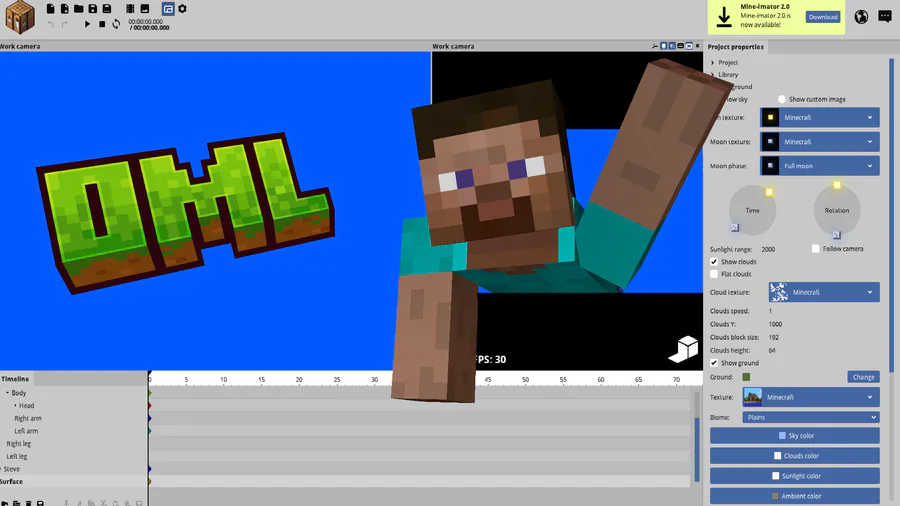Image resolution: width=900 pixels, height=506 pixels.
Task: Toggle the view window overlay icon
Action: pos(689,46)
